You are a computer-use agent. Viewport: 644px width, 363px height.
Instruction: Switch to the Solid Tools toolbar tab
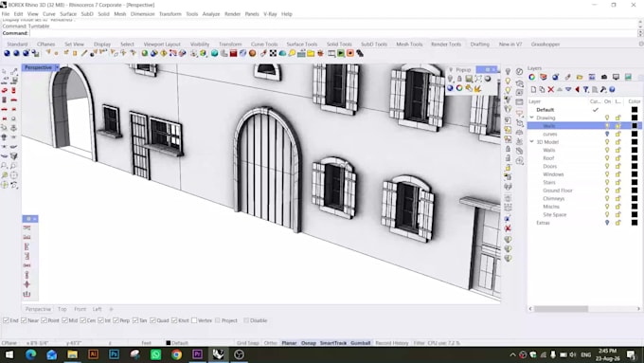[339, 44]
